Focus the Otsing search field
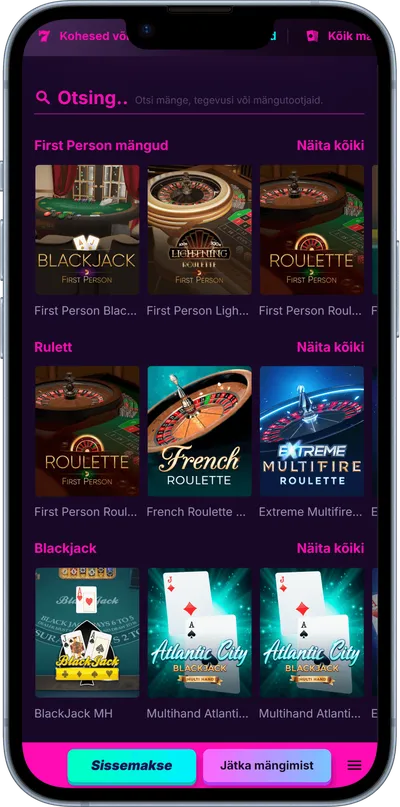 199,98
